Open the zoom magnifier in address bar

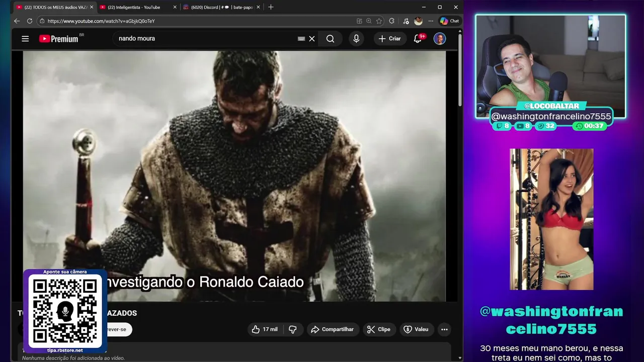pos(369,21)
